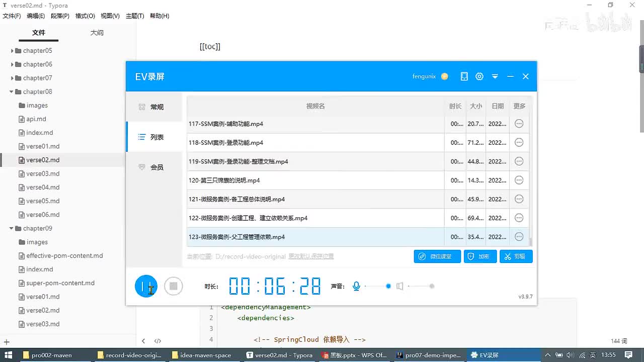Expand chapter07 folder
This screenshot has height=362, width=644.
coord(12,78)
